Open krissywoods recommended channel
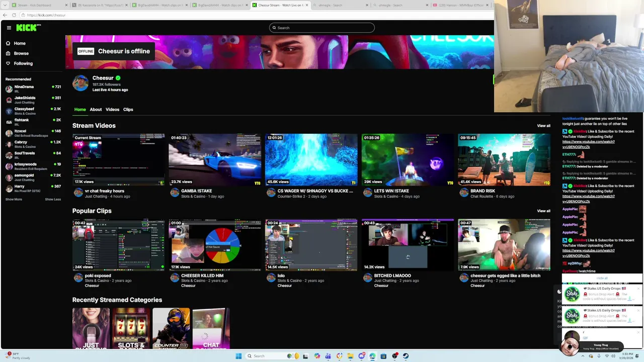This screenshot has width=644, height=362. (x=33, y=166)
